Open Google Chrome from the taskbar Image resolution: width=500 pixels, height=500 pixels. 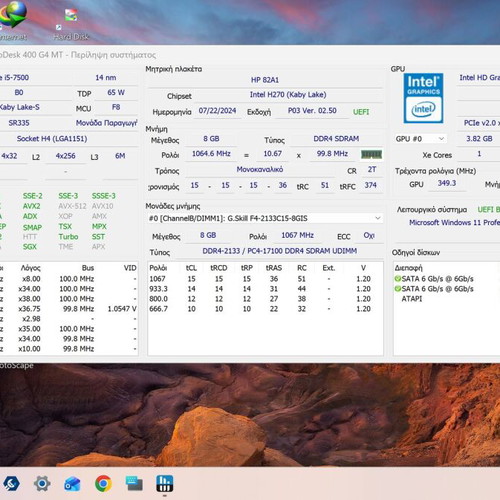click(x=103, y=484)
